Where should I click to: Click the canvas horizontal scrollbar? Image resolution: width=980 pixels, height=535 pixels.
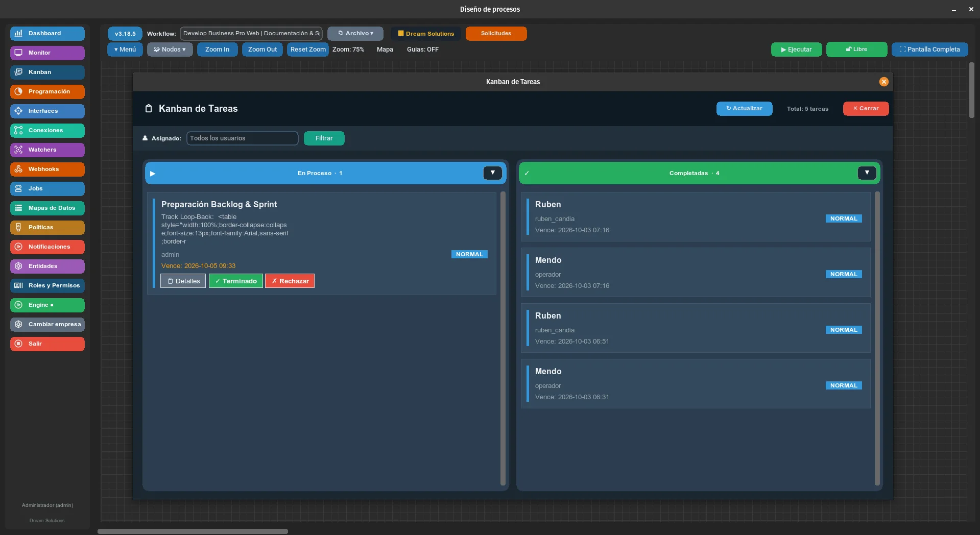(193, 531)
